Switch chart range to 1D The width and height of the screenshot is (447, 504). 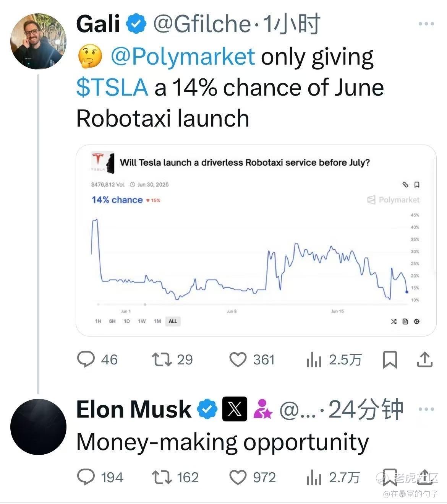pyautogui.click(x=127, y=321)
